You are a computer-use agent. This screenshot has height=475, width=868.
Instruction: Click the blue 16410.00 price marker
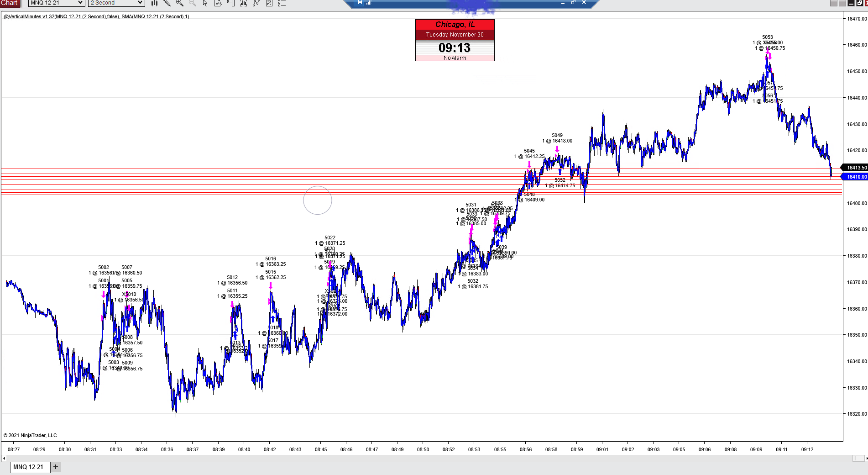point(855,177)
